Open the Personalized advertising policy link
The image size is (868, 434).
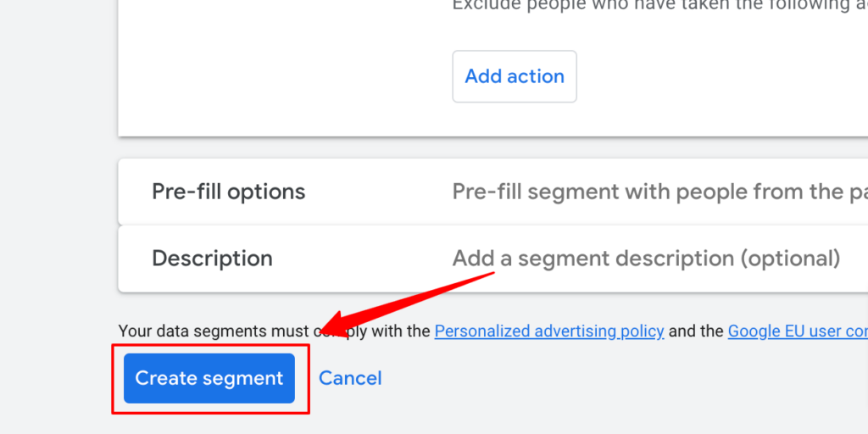tap(548, 331)
